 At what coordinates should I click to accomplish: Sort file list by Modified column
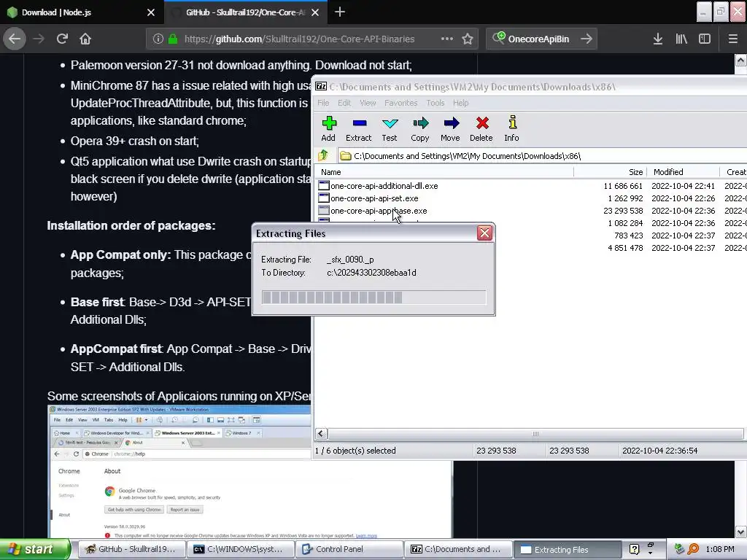[x=684, y=172]
